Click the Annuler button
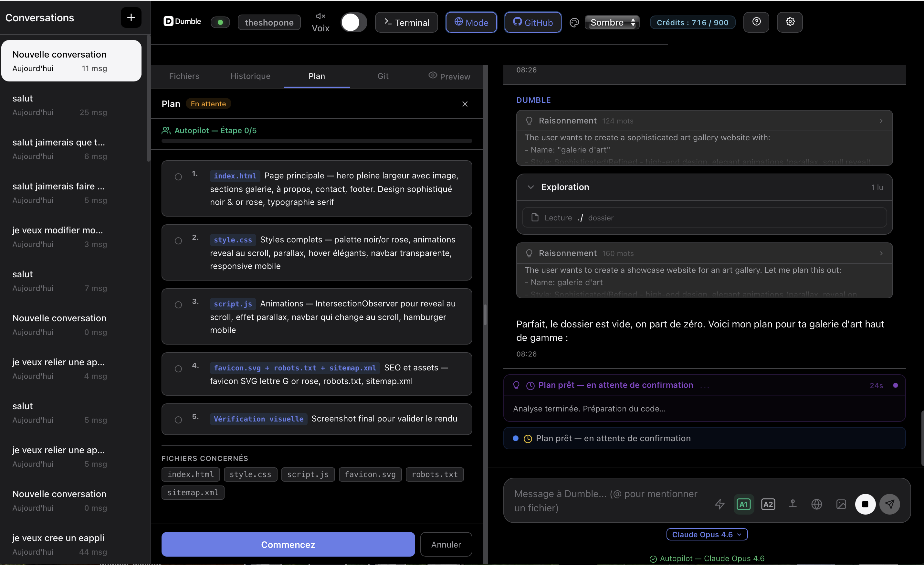This screenshot has height=565, width=924. (446, 544)
